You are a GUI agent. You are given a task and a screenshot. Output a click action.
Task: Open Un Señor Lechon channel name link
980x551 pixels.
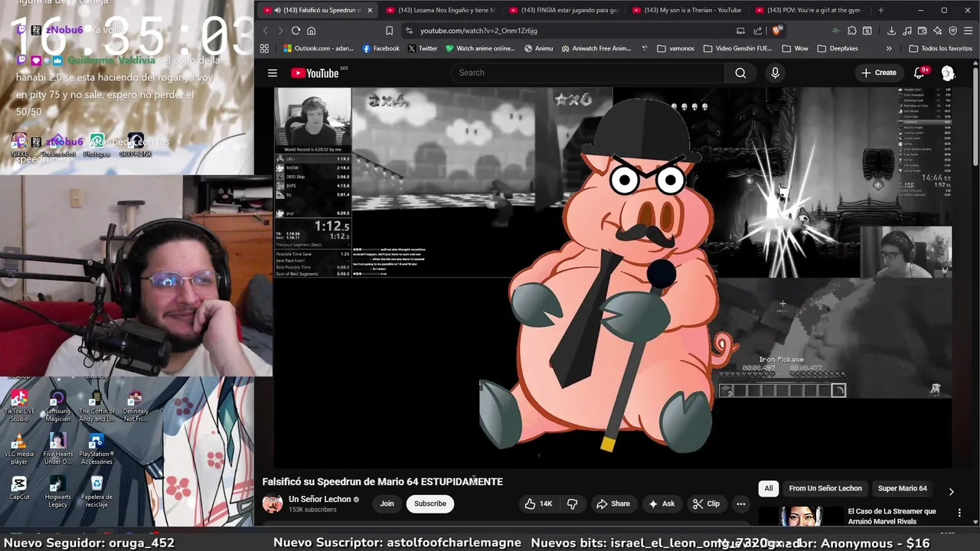pyautogui.click(x=319, y=499)
